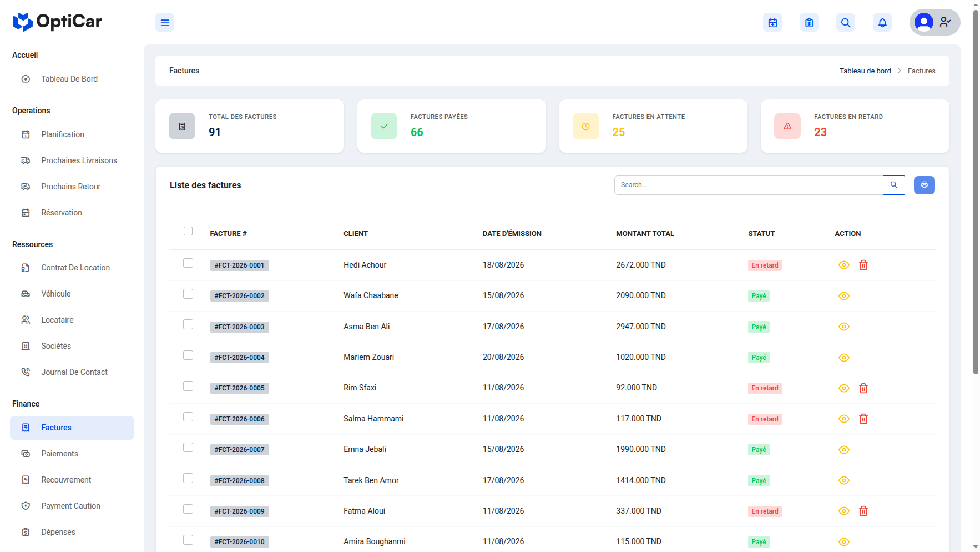The width and height of the screenshot is (980, 552).
Task: View Wafa Chaabane's invoice
Action: pyautogui.click(x=844, y=296)
